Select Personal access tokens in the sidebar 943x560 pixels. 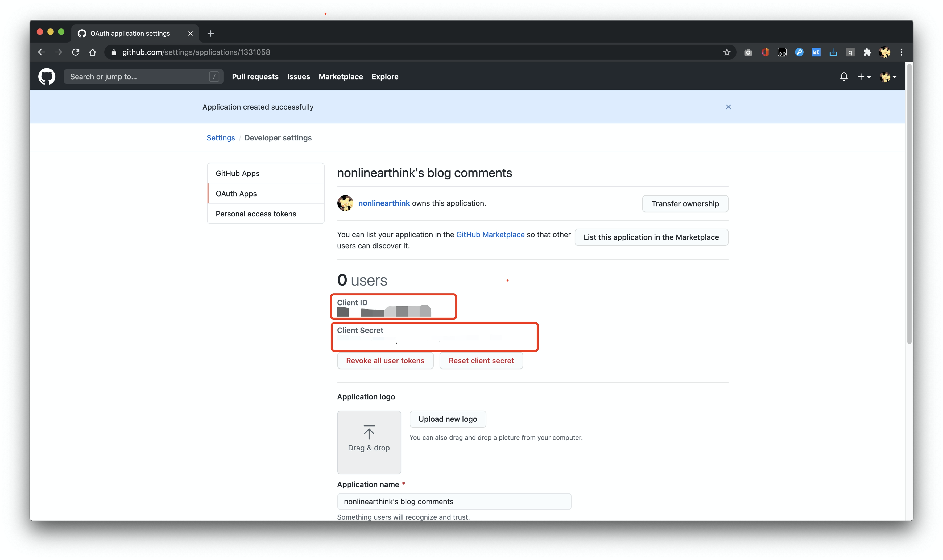point(266,214)
